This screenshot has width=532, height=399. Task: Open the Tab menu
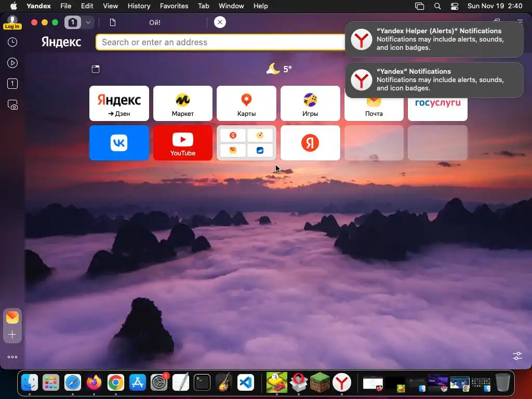[x=204, y=6]
